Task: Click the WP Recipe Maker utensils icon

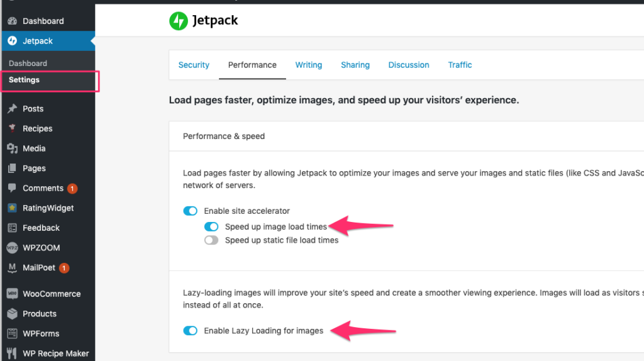Action: [x=13, y=353]
